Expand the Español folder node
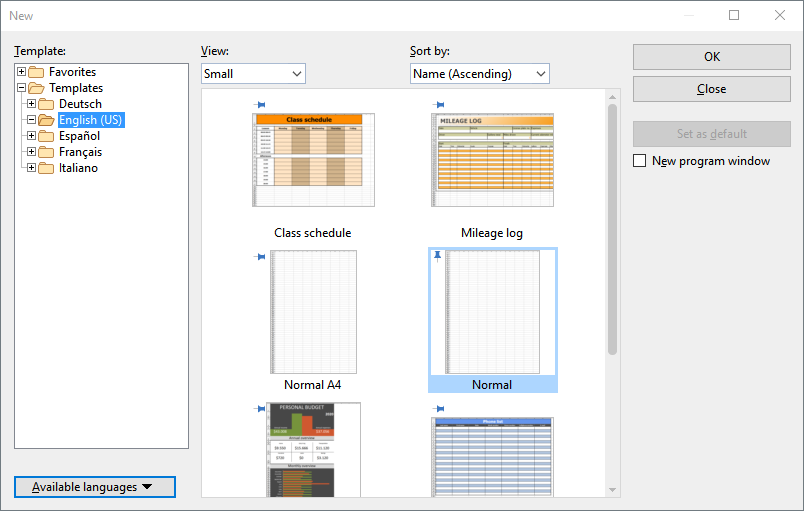The width and height of the screenshot is (804, 511). (x=31, y=136)
